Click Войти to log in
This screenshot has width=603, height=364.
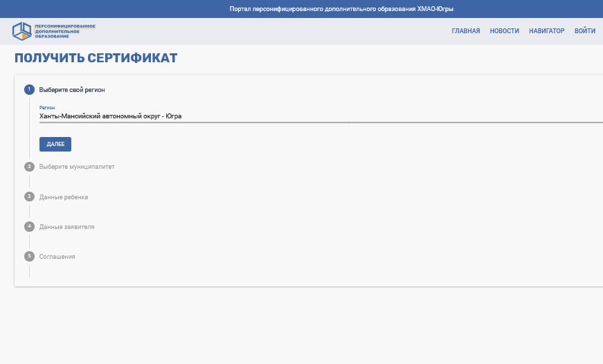pyautogui.click(x=584, y=31)
